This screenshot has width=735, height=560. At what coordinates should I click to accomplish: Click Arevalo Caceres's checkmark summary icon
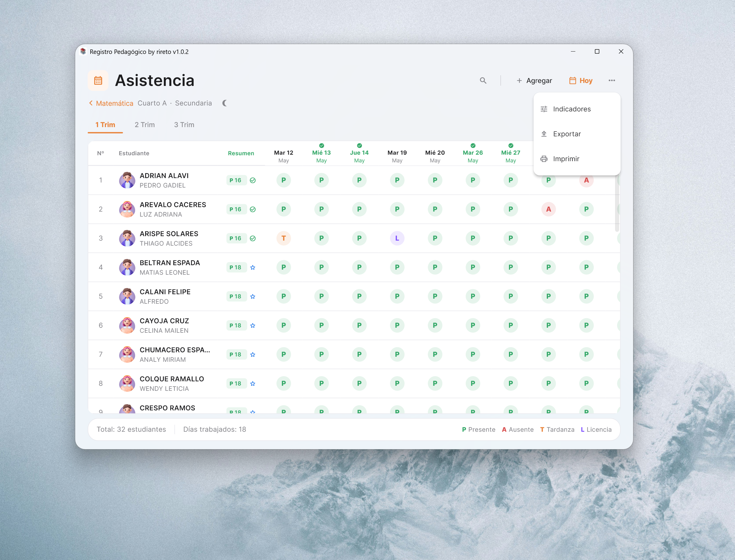(x=253, y=209)
